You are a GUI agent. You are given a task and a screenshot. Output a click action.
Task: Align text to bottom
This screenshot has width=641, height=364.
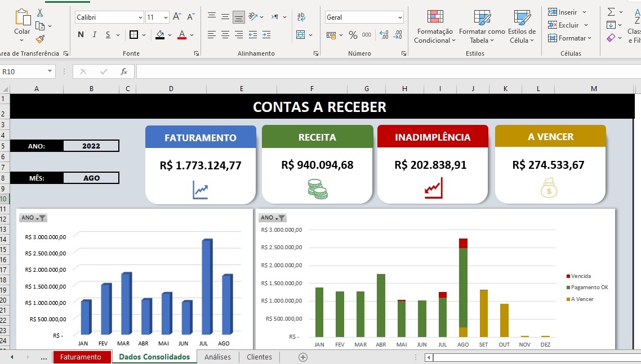click(x=239, y=17)
